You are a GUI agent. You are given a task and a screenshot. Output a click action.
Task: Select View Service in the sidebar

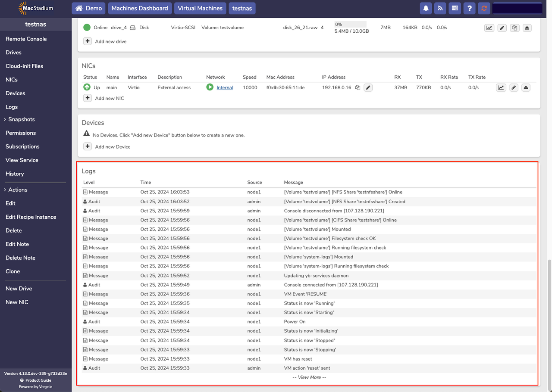22,160
